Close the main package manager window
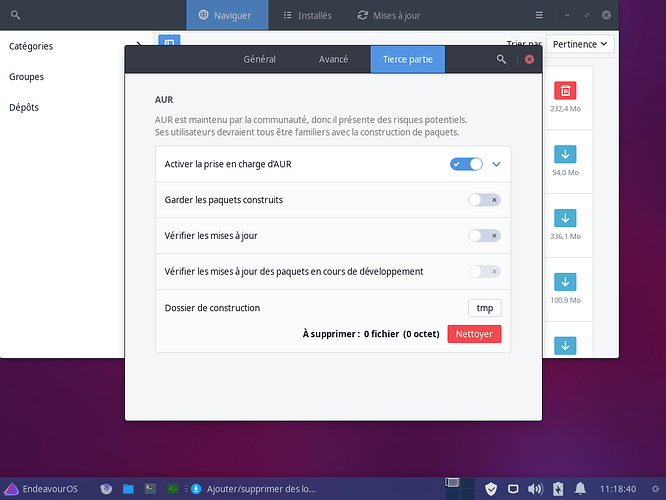Screen dimensions: 666x500 (606, 15)
